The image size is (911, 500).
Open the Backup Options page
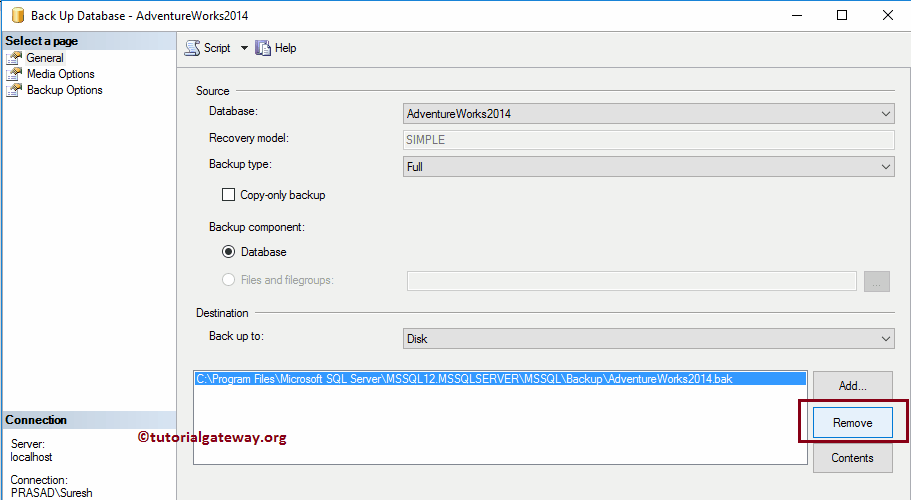tap(64, 91)
